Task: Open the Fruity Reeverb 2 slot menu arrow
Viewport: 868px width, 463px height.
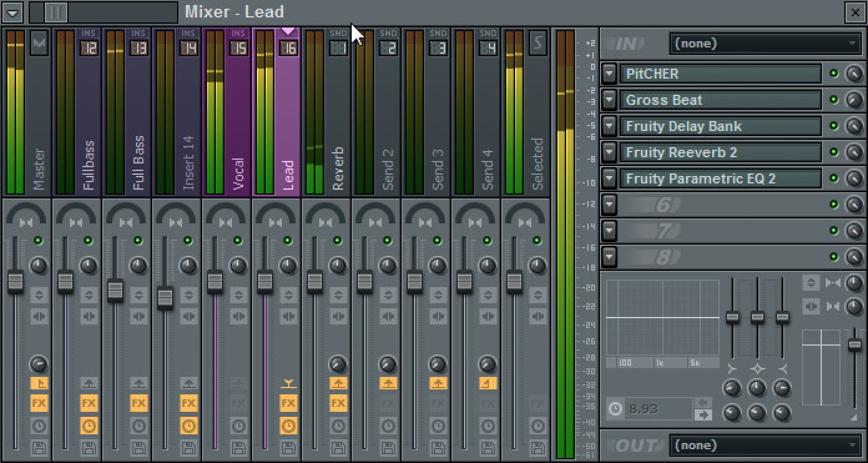Action: 609,152
